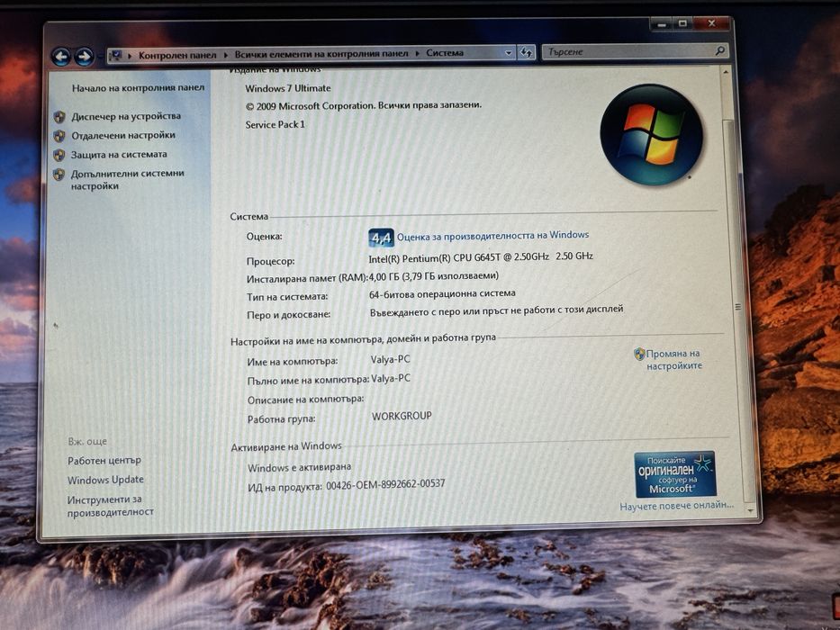Screen dimensions: 840x630
Task: Click the Forward arrow navigation button
Action: click(x=84, y=56)
